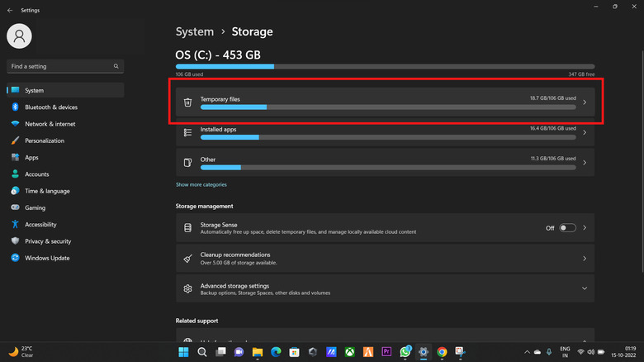644x362 pixels.
Task: Click the Find a setting search box
Action: (64, 65)
